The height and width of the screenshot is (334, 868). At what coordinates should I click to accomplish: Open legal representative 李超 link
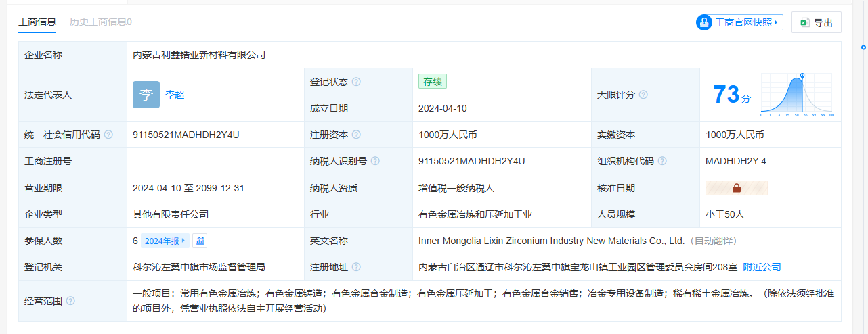[175, 95]
